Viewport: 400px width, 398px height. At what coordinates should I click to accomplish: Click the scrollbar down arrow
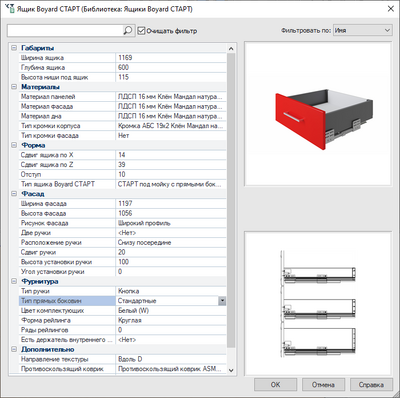(x=231, y=370)
